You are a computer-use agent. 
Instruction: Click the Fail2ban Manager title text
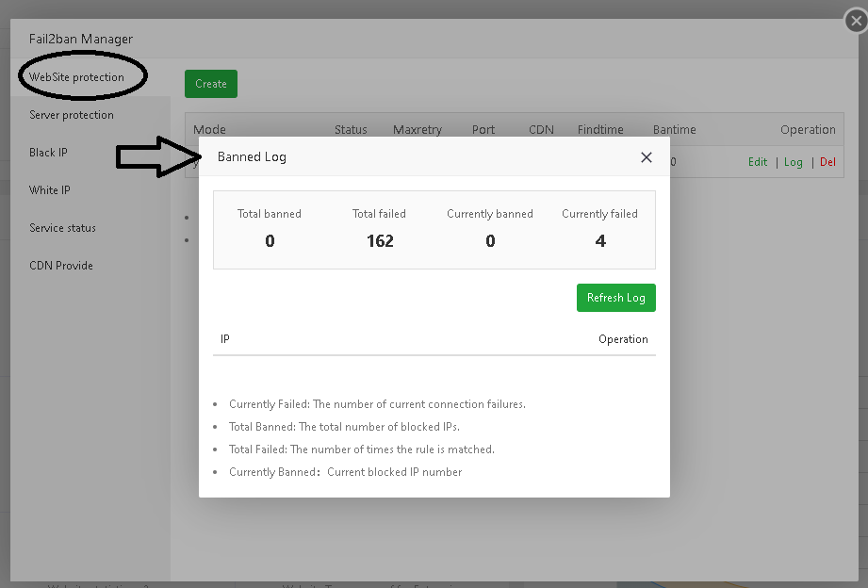[81, 39]
